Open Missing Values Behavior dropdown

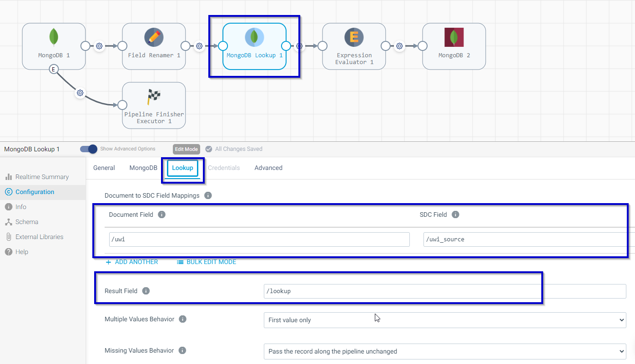[445, 351]
